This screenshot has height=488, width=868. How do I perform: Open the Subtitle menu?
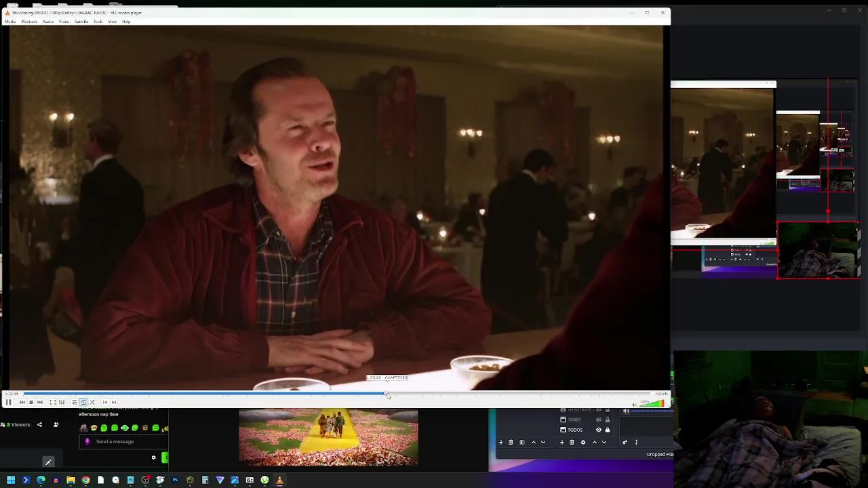(x=81, y=22)
